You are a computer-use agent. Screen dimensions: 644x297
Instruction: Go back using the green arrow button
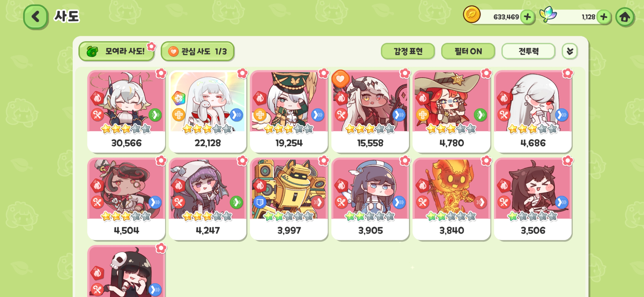[36, 17]
